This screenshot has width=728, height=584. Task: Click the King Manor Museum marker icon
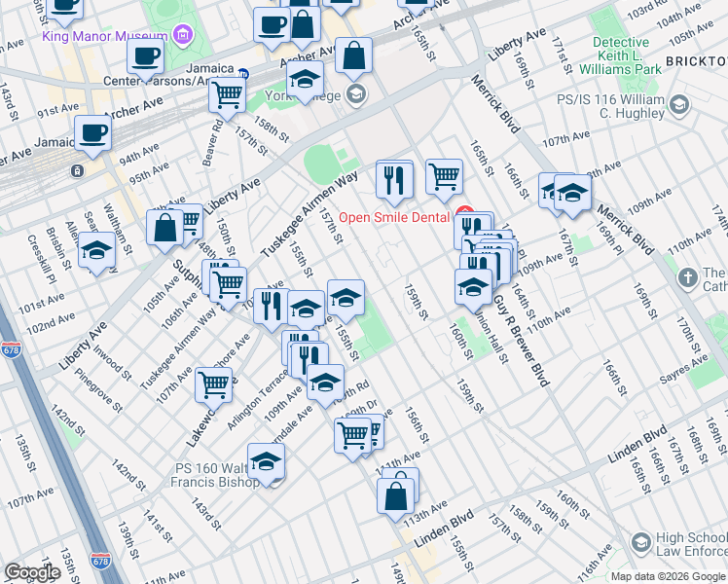click(x=182, y=35)
